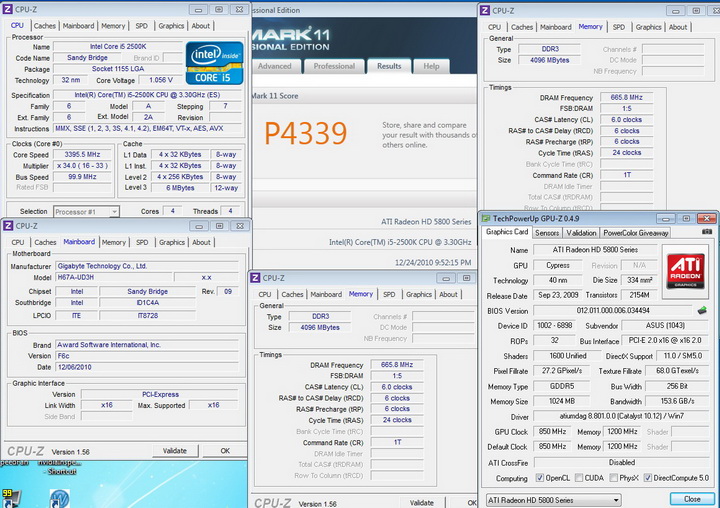The height and width of the screenshot is (508, 720).
Task: Click the GPU-Z Name field 'ATI Radeon HD 5800 Series'
Action: 595,250
